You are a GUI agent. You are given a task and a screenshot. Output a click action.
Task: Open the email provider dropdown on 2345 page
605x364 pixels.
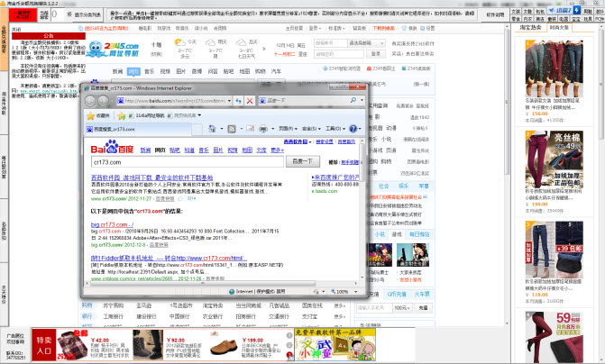366,43
